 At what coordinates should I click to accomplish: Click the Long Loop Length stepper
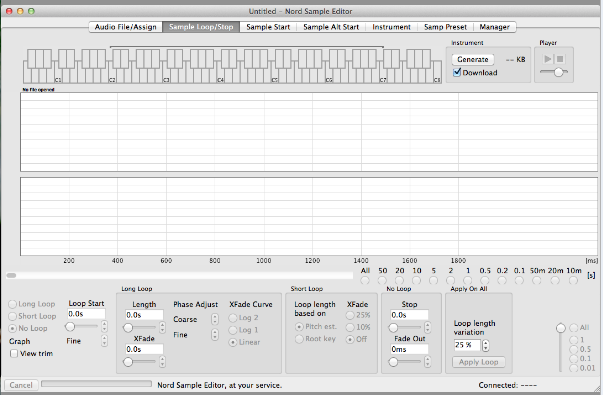click(x=162, y=328)
